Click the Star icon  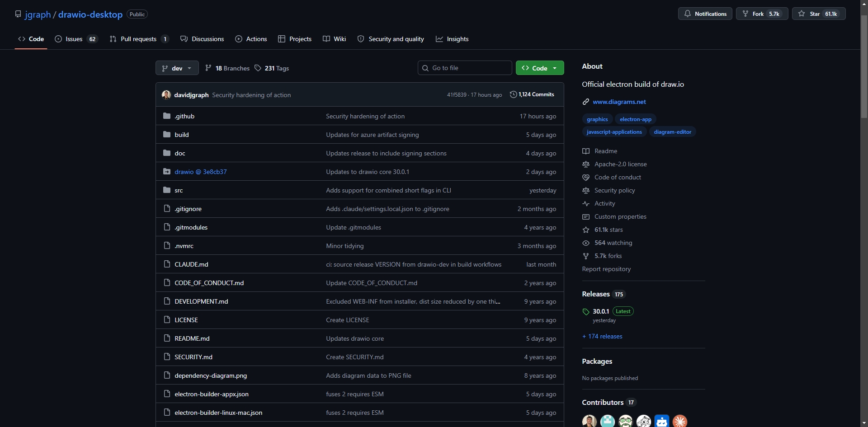[x=802, y=14]
